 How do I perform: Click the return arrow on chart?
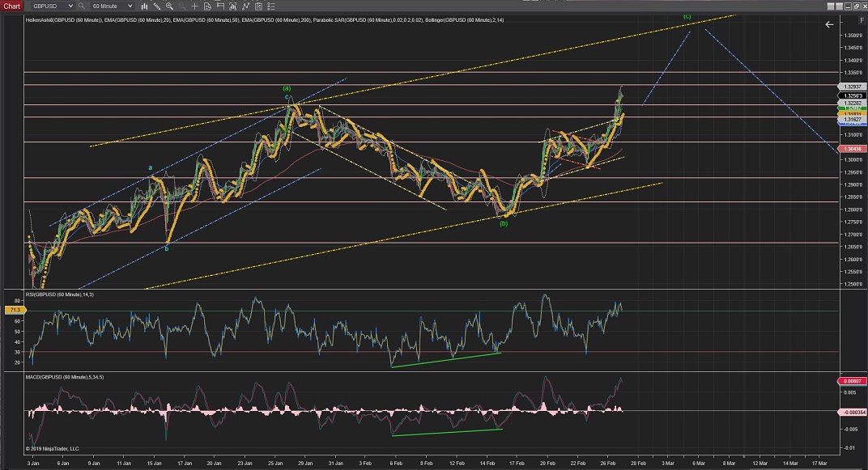tap(829, 25)
